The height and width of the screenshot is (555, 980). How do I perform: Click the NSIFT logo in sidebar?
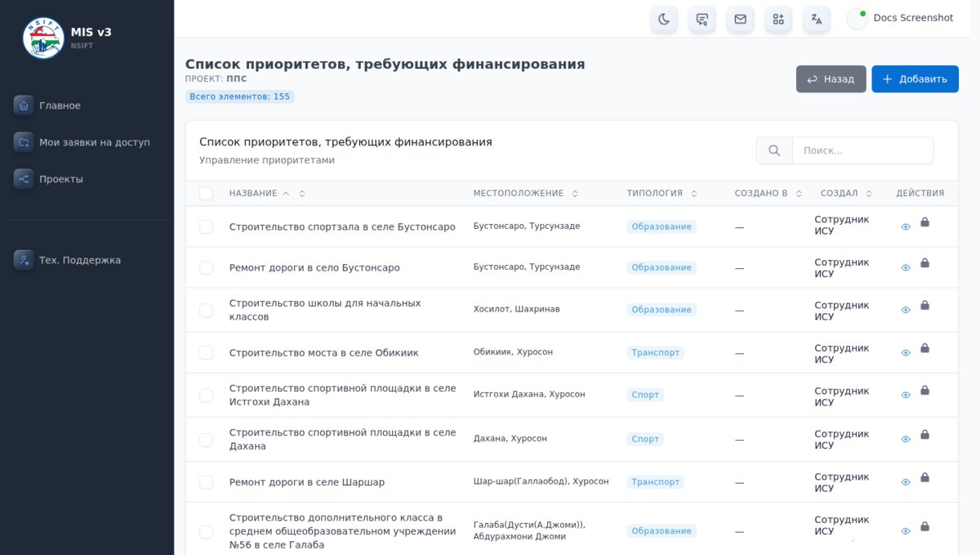43,38
